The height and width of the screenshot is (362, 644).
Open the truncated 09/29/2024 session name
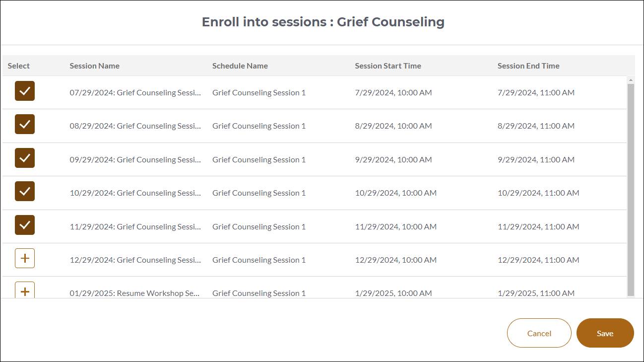(135, 159)
